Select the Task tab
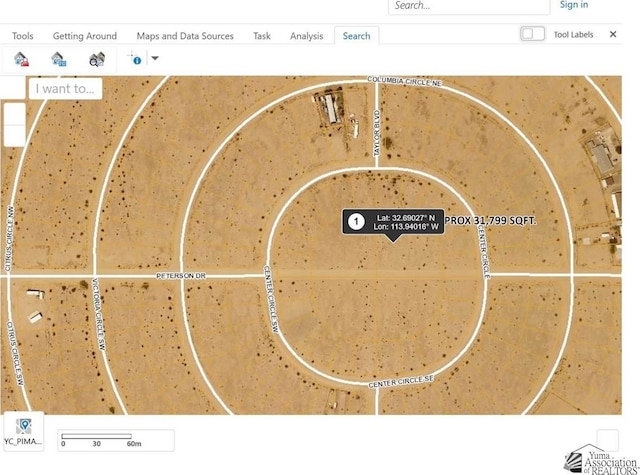The width and height of the screenshot is (640, 475). tap(262, 36)
